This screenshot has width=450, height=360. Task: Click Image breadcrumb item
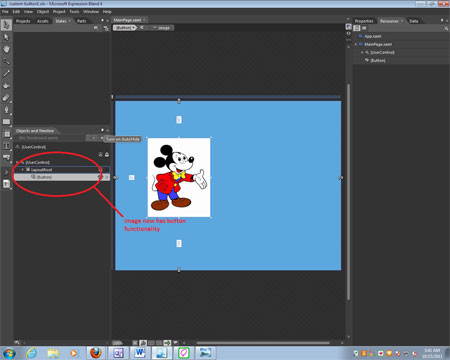click(161, 28)
